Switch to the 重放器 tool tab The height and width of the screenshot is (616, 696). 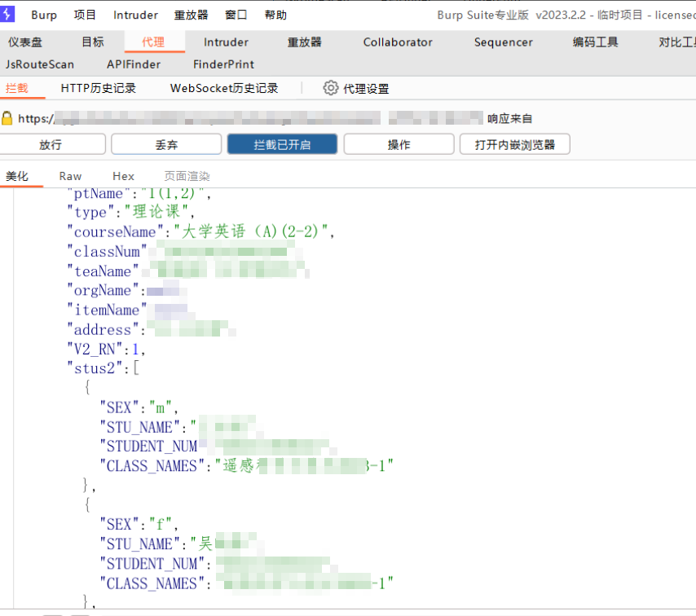click(x=305, y=42)
